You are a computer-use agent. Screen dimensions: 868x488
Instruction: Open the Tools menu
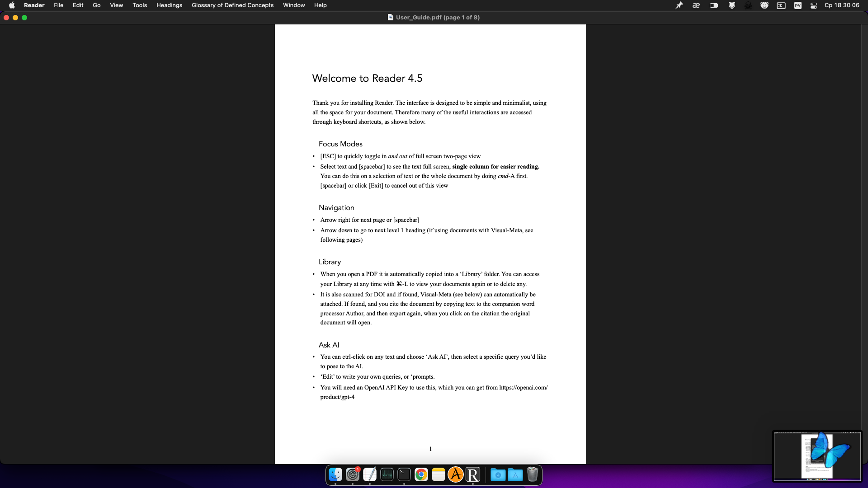coord(140,5)
